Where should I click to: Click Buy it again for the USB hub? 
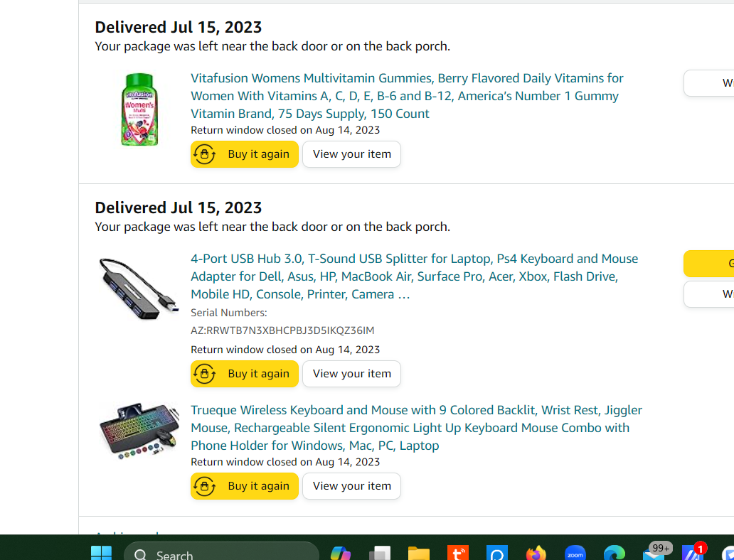[x=245, y=373]
